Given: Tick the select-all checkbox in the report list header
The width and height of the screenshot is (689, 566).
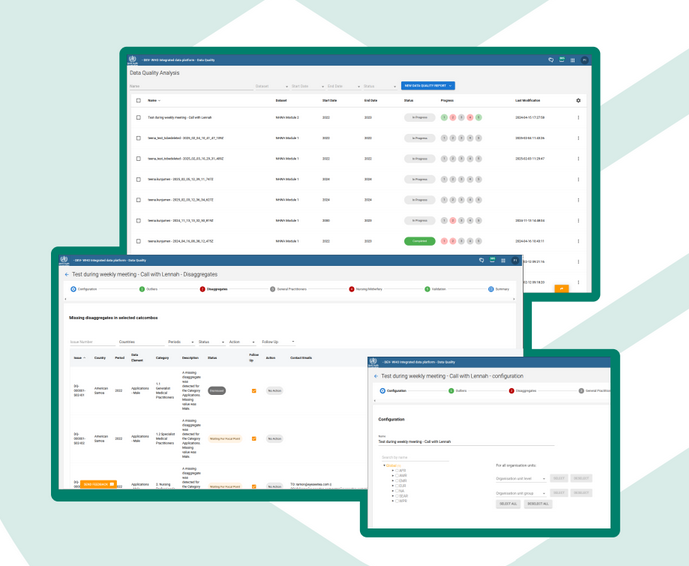Looking at the screenshot, I should pos(138,101).
